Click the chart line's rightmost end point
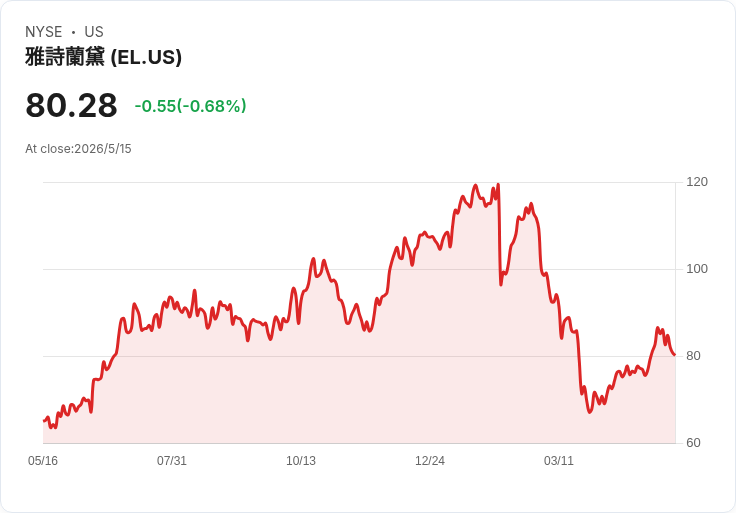This screenshot has height=513, width=736. (675, 355)
